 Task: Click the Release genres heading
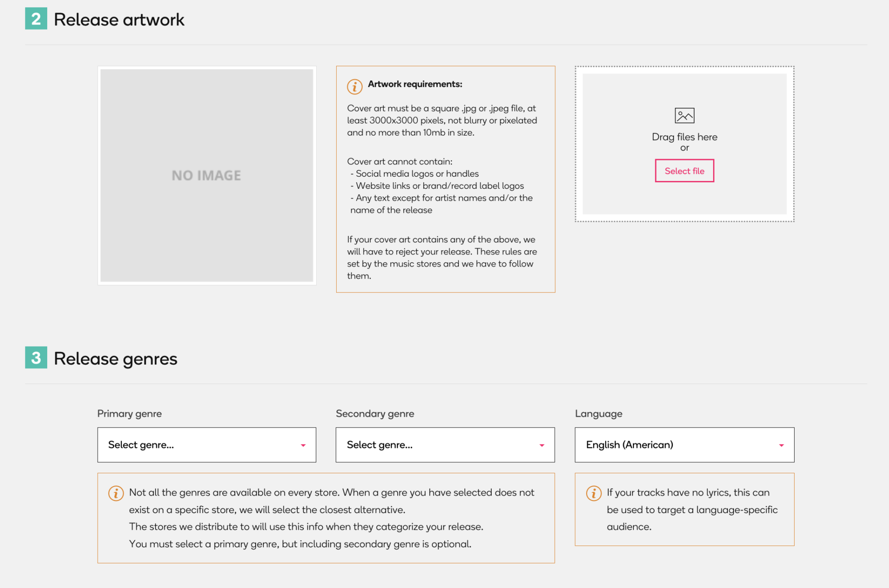tap(115, 359)
